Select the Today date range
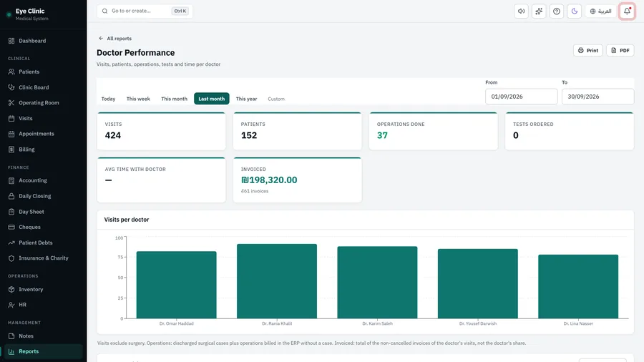The image size is (644, 362). [x=109, y=99]
